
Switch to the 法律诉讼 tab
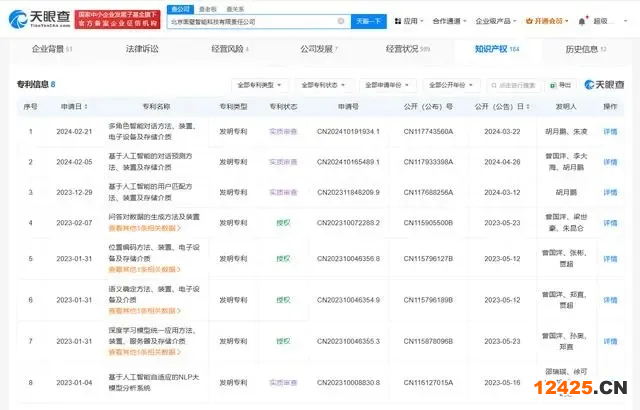click(x=142, y=49)
